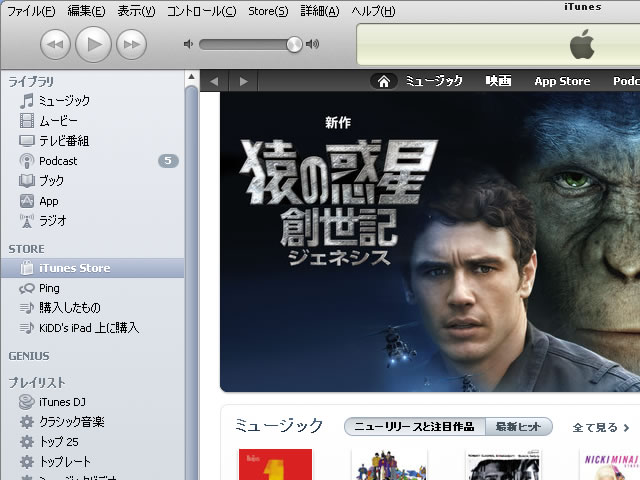Screen dimensions: 640x480
Task: Click the ムービー film icon in the sidebar
Action: point(27,120)
